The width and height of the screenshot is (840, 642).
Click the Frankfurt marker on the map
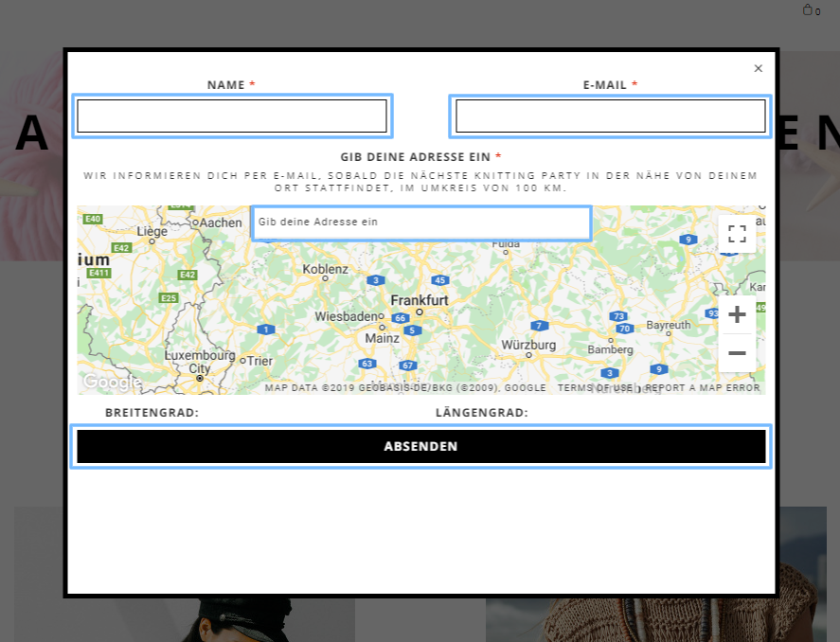pyautogui.click(x=419, y=311)
